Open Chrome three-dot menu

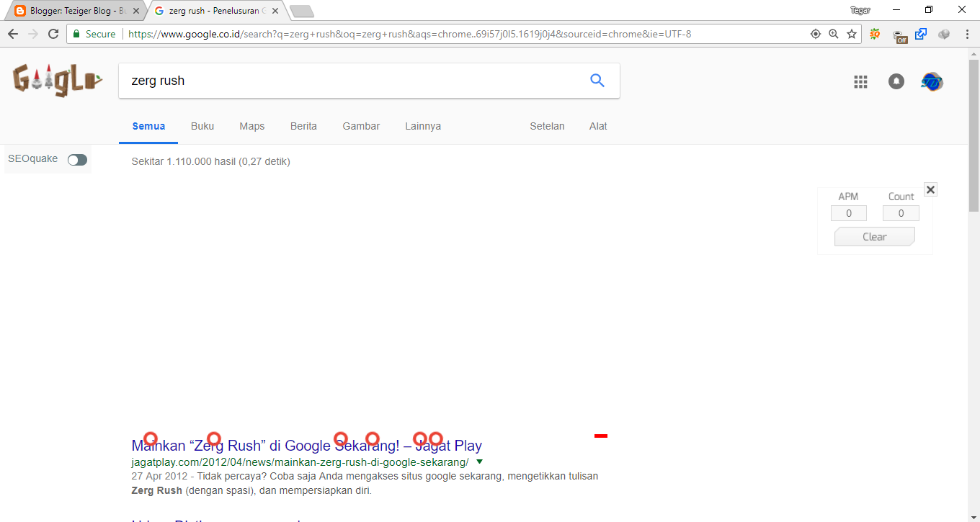(x=967, y=34)
